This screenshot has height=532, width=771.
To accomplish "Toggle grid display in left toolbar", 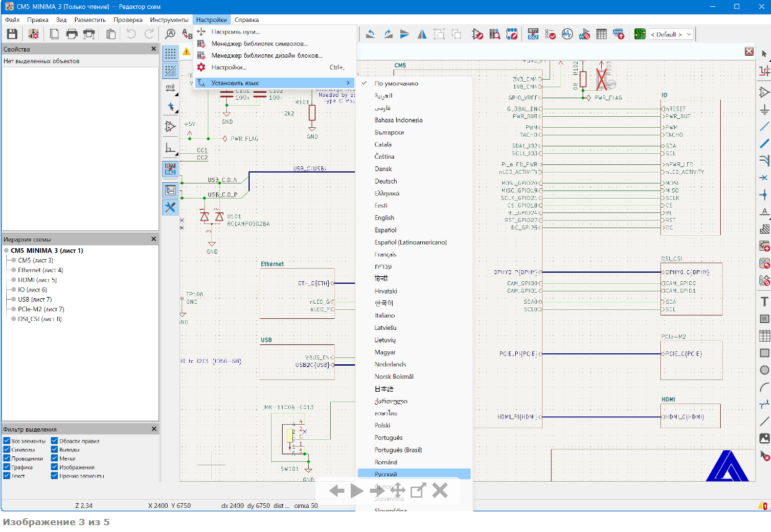I will tap(171, 53).
